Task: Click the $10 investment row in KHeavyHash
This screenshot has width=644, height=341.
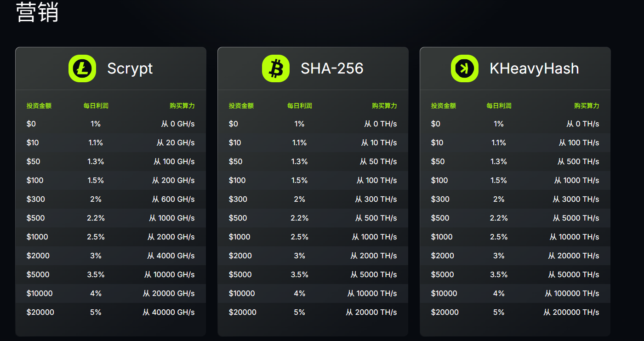Action: (x=515, y=142)
